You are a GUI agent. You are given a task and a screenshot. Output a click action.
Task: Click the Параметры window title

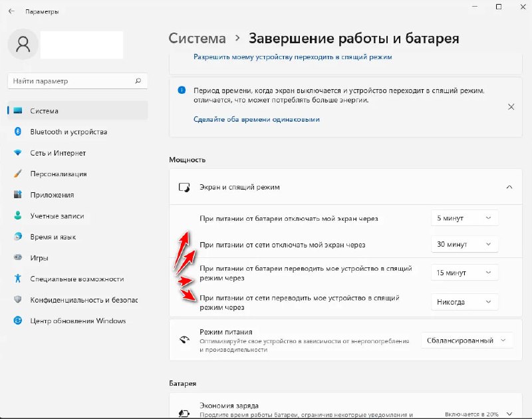pyautogui.click(x=42, y=11)
